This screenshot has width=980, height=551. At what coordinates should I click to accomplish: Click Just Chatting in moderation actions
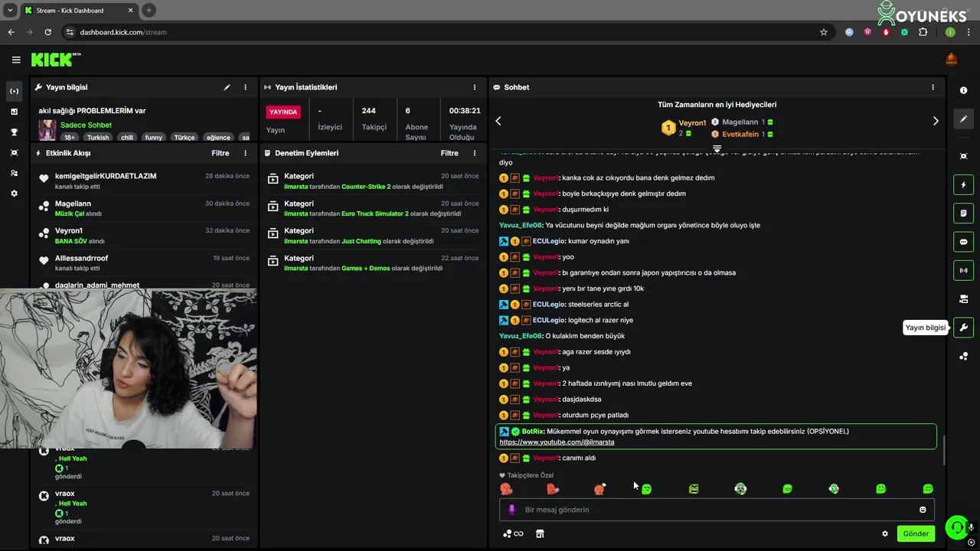click(x=361, y=241)
